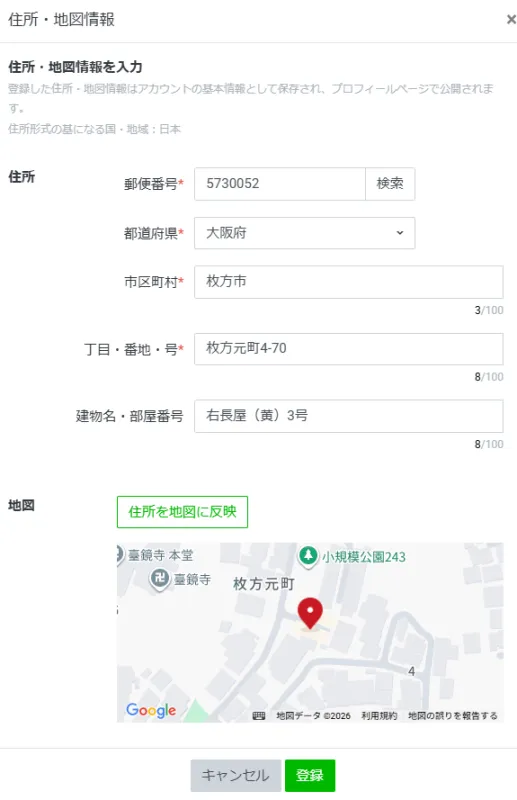
Task: Click the 住所・地図情報を入力 heading
Action: 75,67
